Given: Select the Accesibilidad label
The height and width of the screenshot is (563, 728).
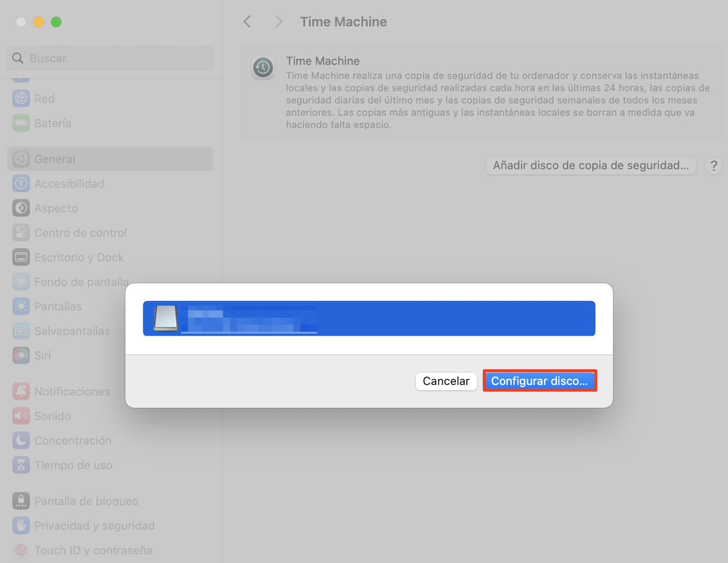Looking at the screenshot, I should click(70, 184).
